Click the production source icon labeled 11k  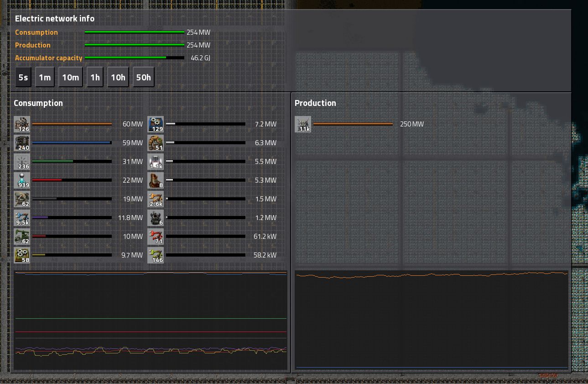point(303,124)
